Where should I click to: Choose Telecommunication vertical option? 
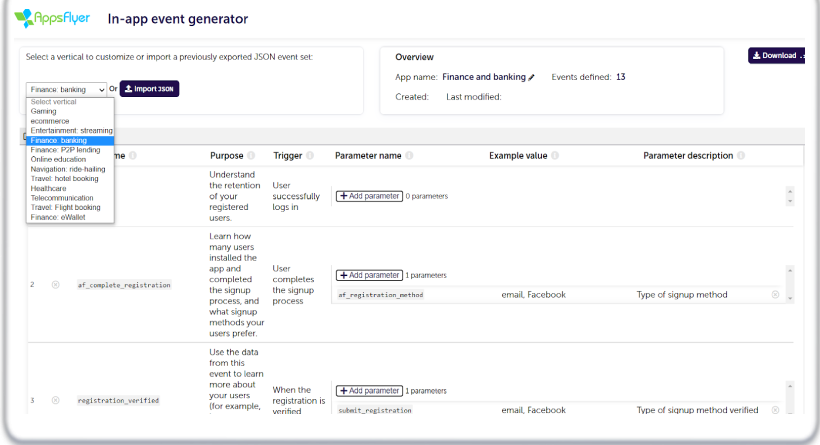[x=70, y=198]
